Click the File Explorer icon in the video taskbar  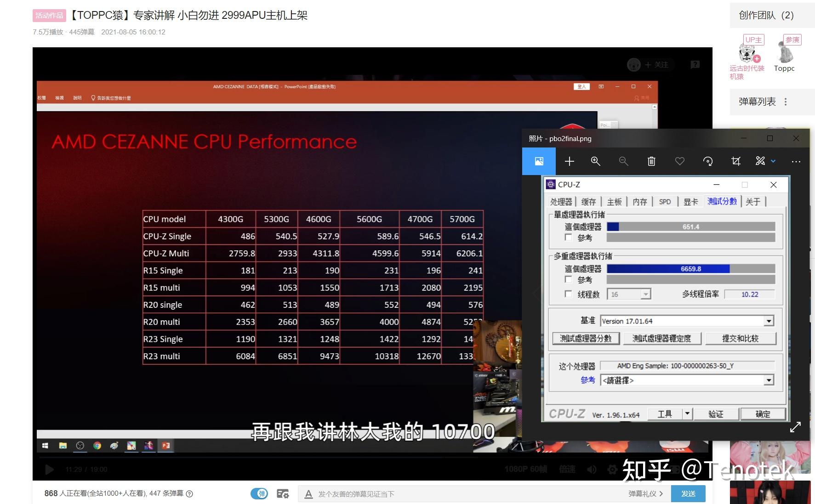coord(63,445)
